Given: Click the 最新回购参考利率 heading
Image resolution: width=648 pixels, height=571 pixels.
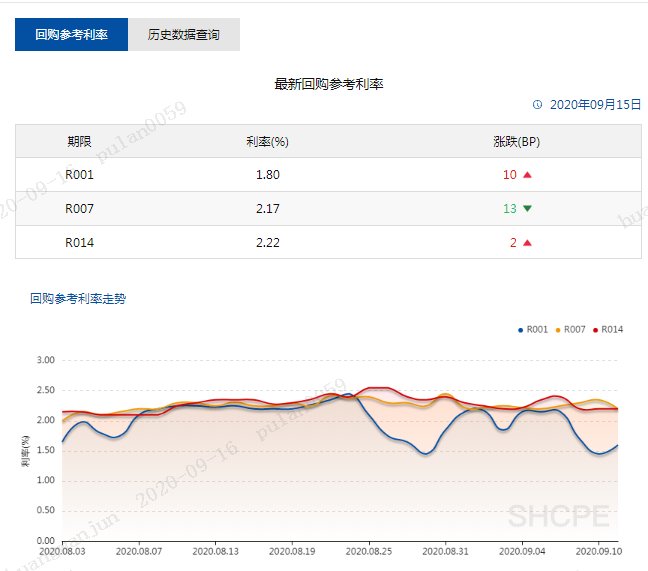Looking at the screenshot, I should coord(329,84).
